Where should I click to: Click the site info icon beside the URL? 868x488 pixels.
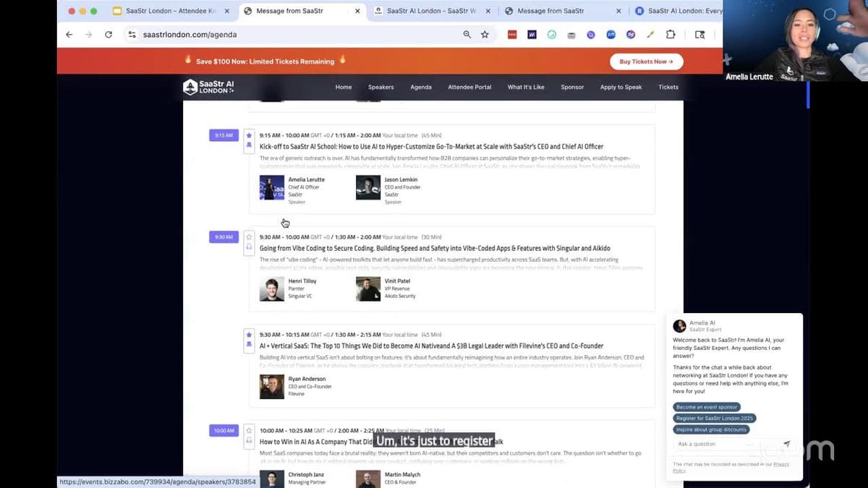tap(131, 35)
